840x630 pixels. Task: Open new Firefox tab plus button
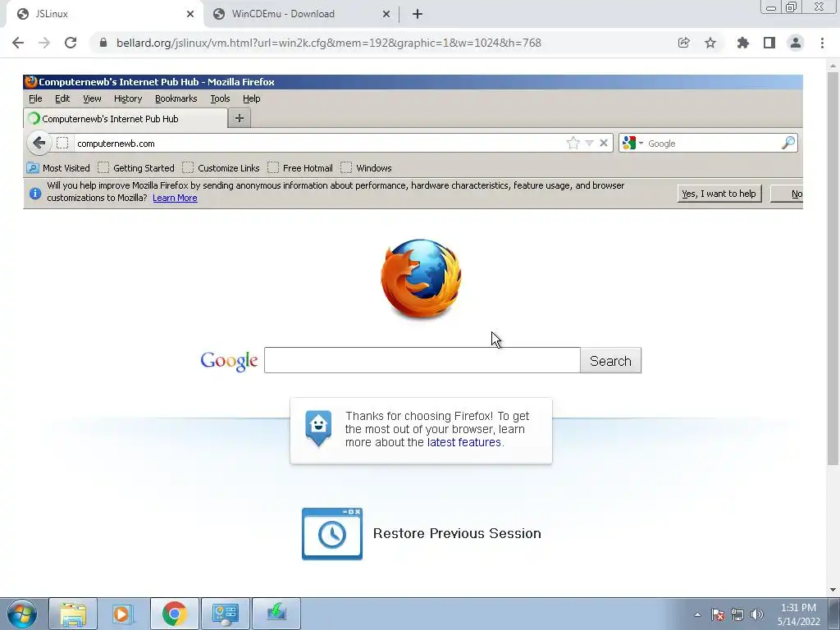pos(240,118)
